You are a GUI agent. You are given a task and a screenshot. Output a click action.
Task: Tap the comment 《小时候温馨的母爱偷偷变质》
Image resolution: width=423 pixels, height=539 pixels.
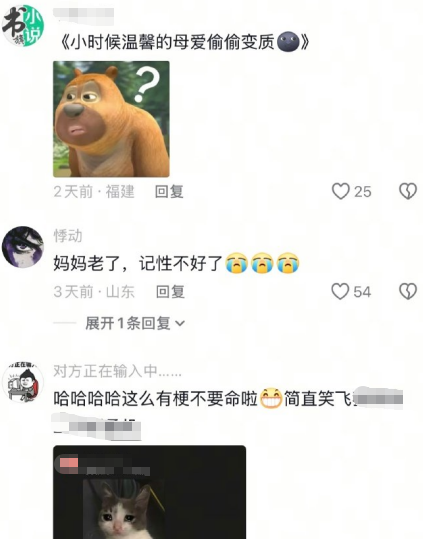pyautogui.click(x=184, y=42)
